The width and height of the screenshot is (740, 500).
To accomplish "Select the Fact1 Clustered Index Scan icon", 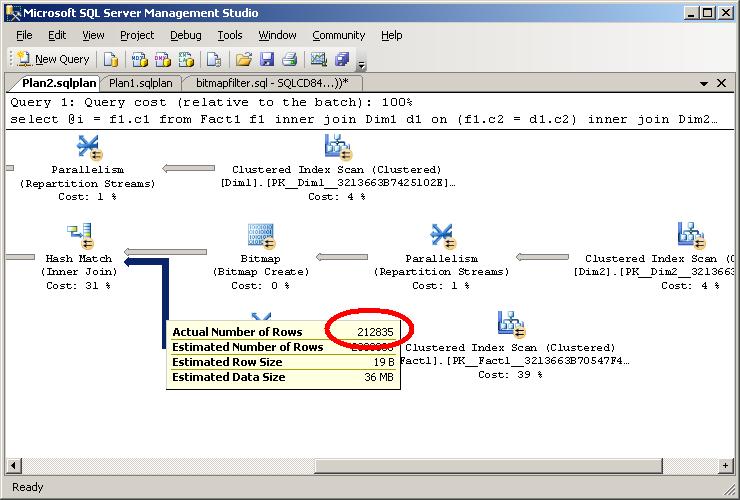I will point(511,324).
